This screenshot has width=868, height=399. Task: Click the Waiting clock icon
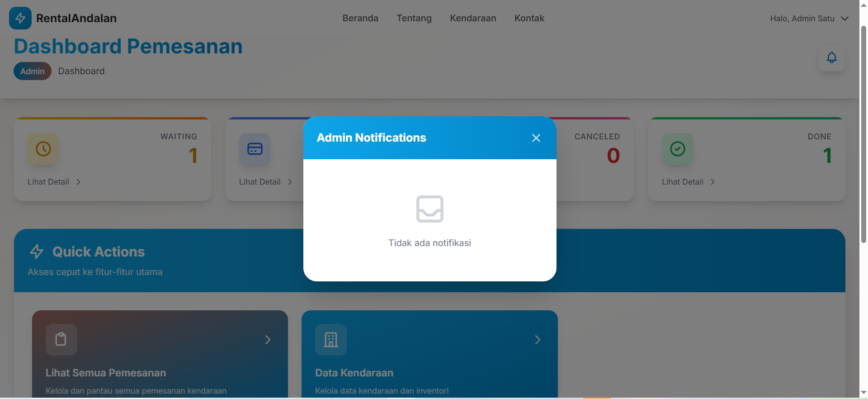43,149
